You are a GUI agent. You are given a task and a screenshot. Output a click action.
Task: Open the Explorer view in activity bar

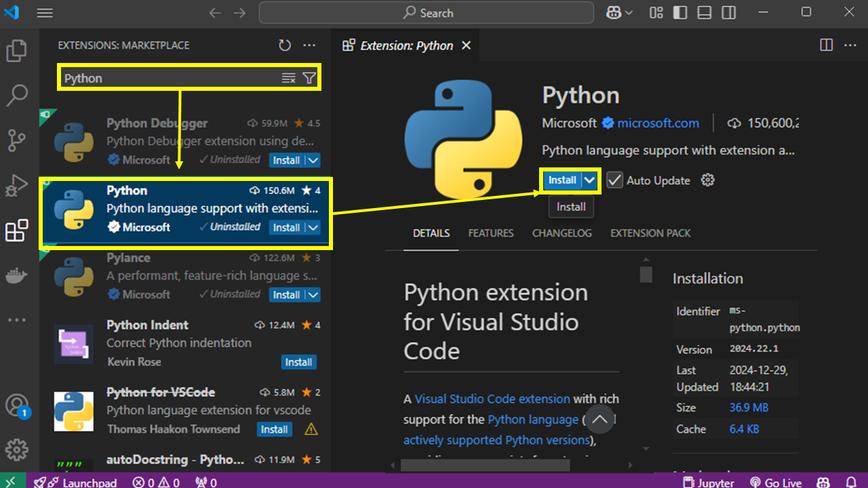[16, 51]
